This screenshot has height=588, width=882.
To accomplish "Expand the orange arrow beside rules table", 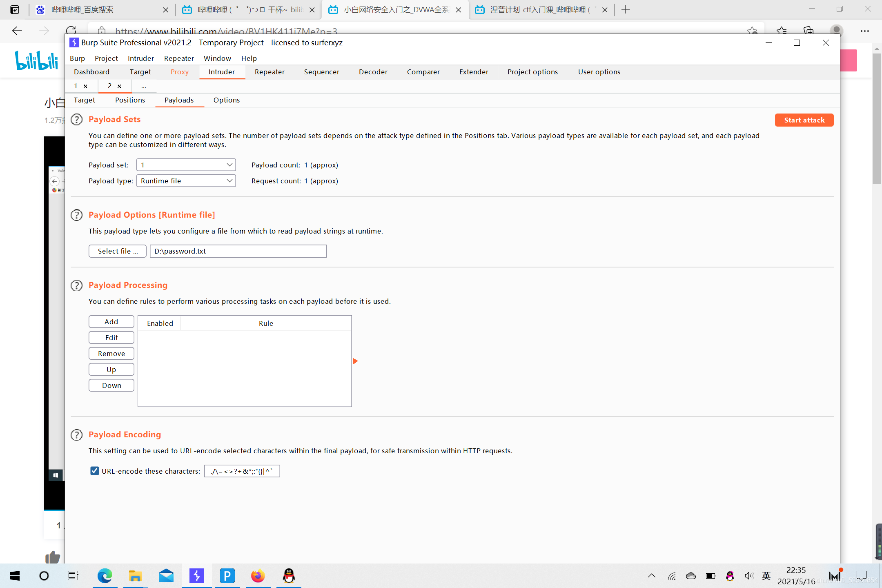I will tap(355, 361).
